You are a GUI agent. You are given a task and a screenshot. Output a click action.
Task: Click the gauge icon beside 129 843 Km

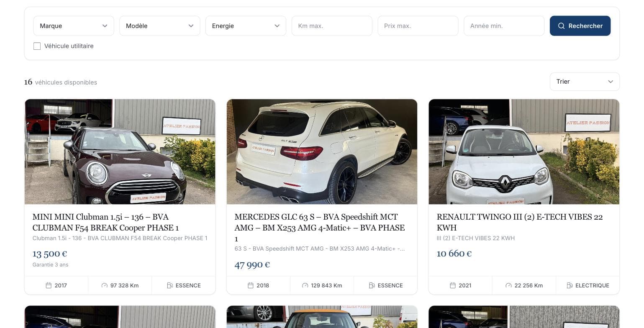[305, 285]
